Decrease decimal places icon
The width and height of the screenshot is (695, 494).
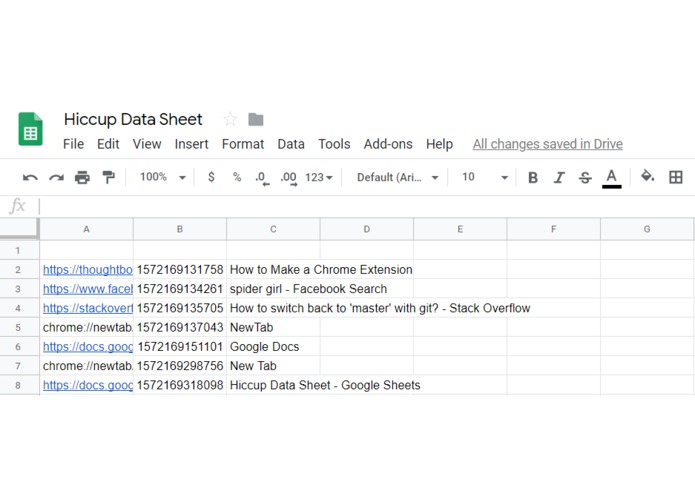point(262,178)
